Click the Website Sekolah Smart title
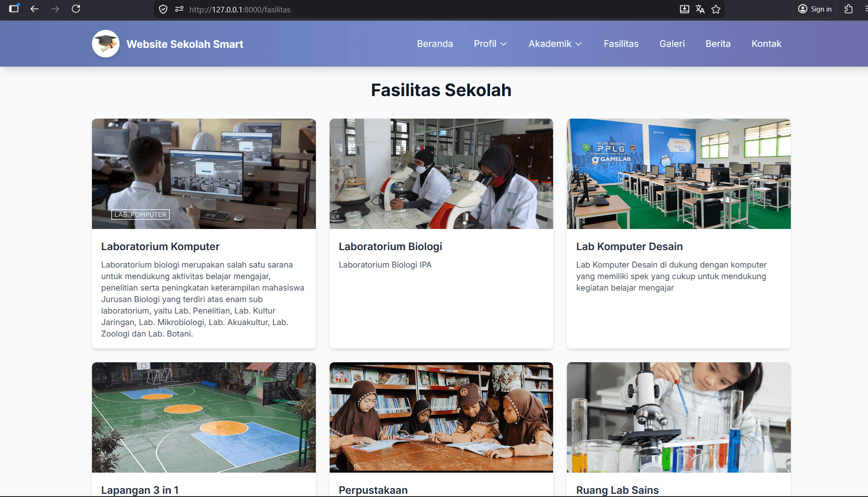868x497 pixels. [x=185, y=44]
